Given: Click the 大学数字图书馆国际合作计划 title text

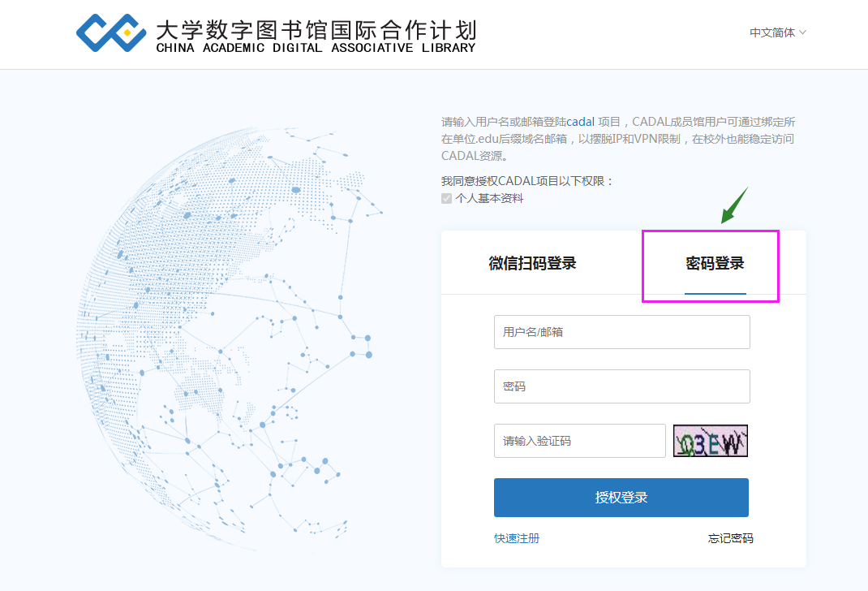Looking at the screenshot, I should point(316,28).
